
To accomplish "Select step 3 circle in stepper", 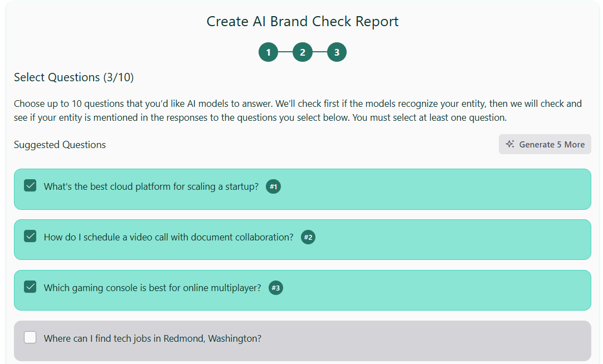I will [x=337, y=52].
